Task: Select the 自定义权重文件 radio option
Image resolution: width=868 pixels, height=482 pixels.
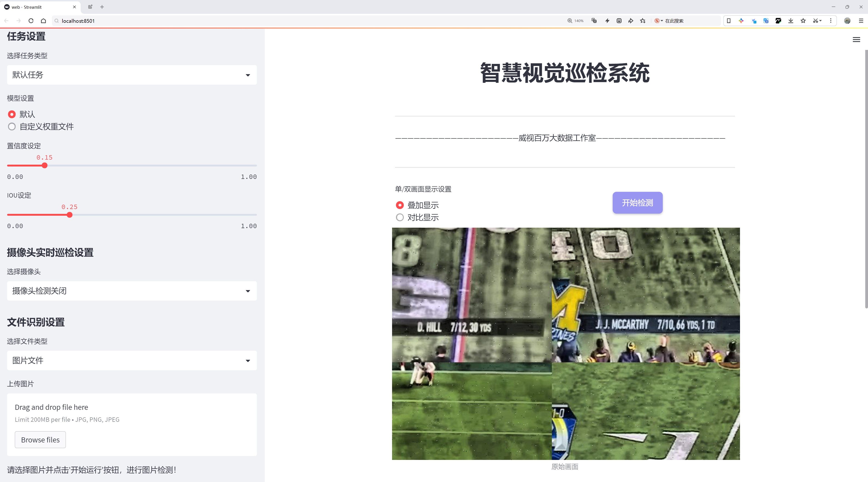Action: click(x=12, y=127)
